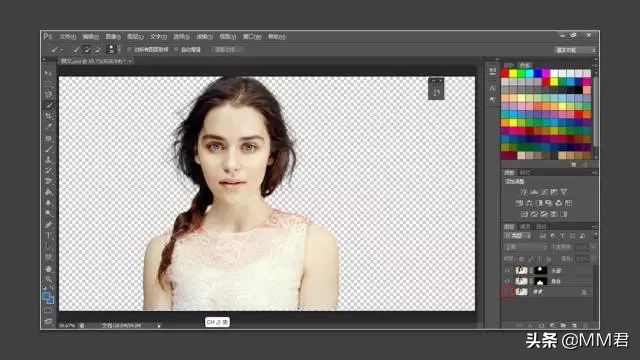The height and width of the screenshot is (360, 640).
Task: Click the zoom percentage field in status bar
Action: [x=67, y=326]
